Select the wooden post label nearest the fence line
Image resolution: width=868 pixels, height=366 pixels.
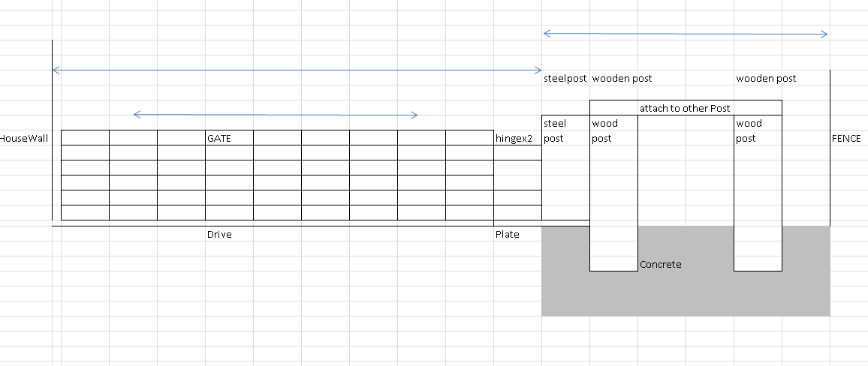pos(766,78)
